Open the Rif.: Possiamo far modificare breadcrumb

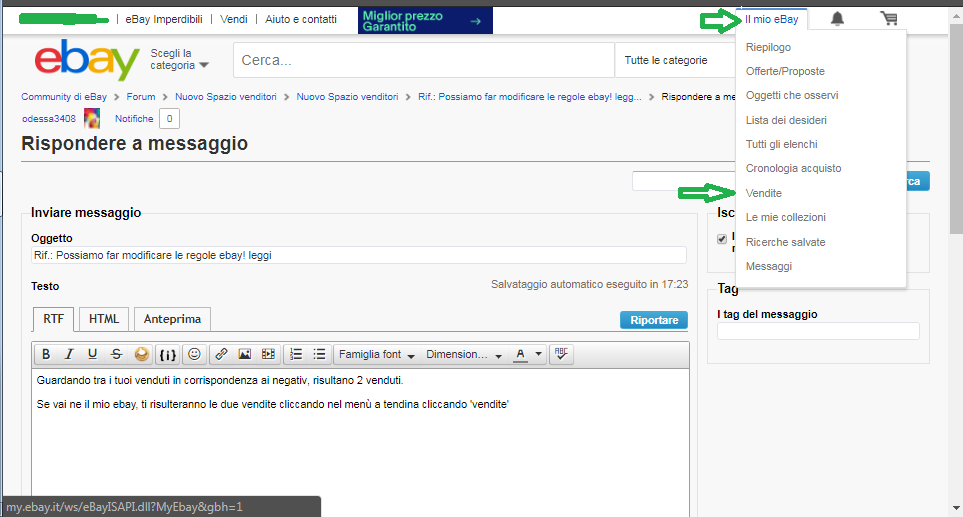tap(529, 96)
